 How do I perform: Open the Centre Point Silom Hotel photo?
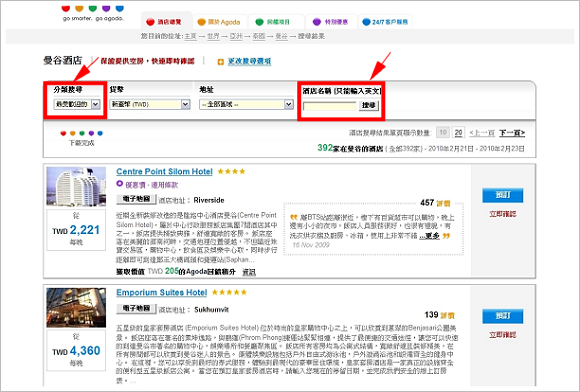click(76, 186)
